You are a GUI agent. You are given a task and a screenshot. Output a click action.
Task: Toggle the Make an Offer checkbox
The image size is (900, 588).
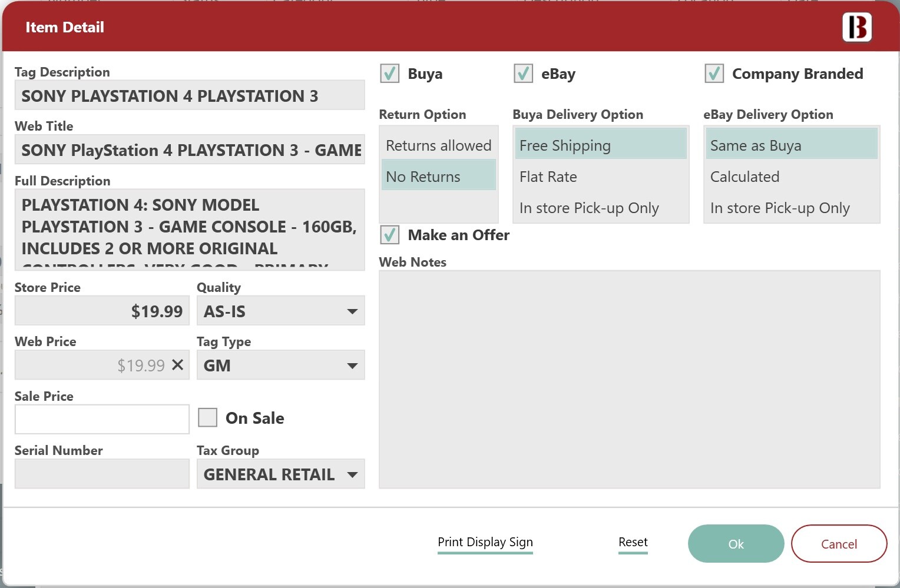pos(390,235)
